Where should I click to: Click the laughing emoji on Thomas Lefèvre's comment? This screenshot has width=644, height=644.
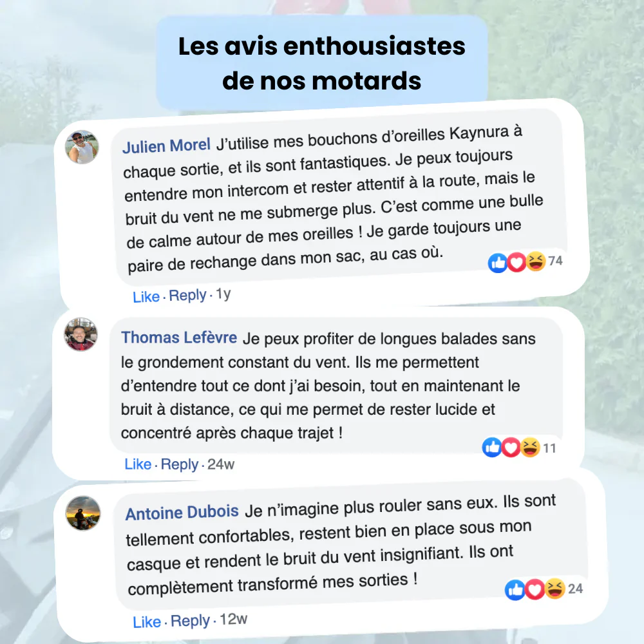530,448
